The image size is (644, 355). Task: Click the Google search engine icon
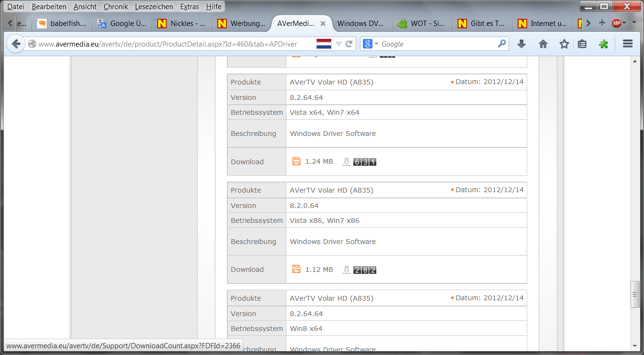(368, 44)
